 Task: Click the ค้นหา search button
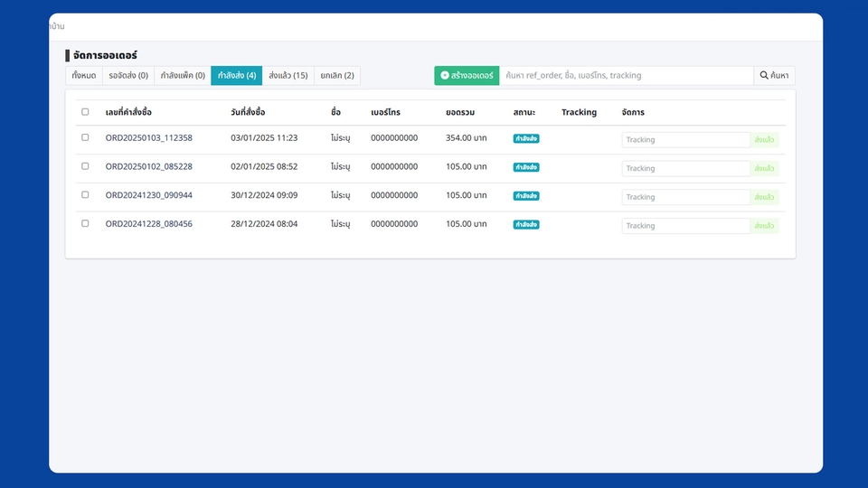774,75
